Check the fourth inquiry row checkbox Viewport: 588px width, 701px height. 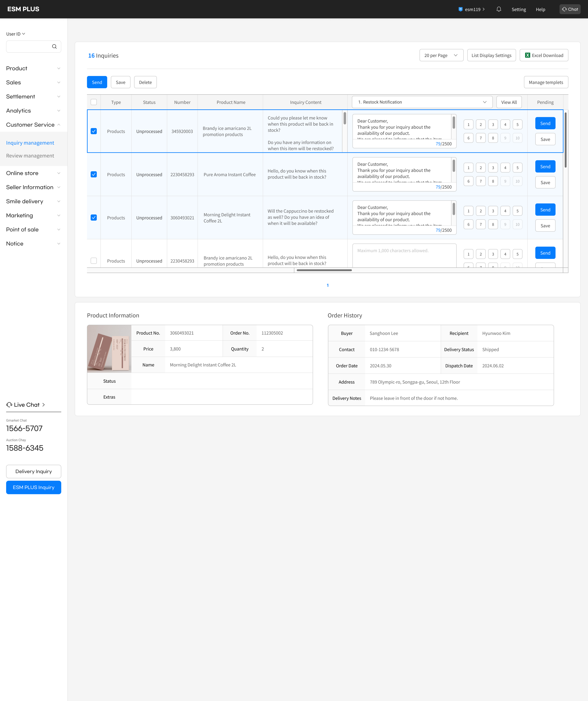tap(94, 261)
